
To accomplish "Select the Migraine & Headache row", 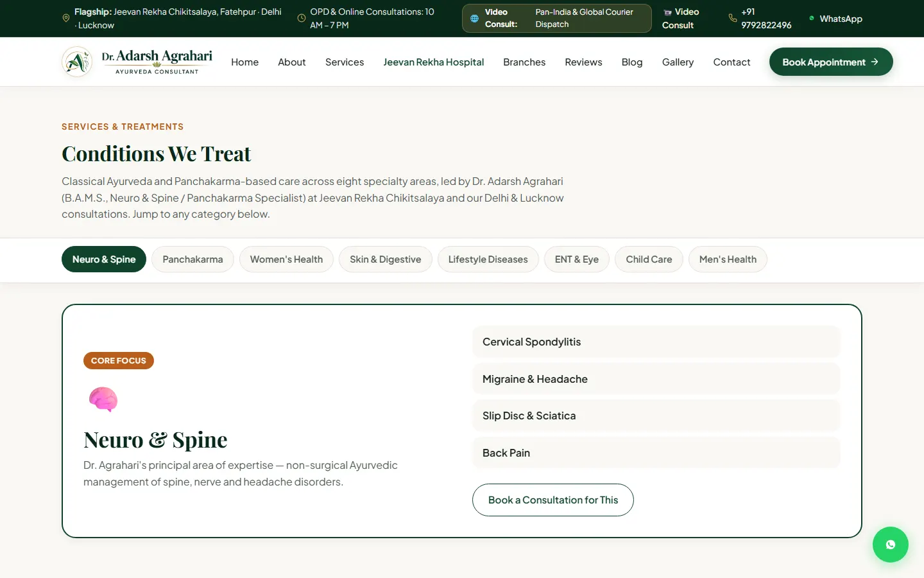I will click(656, 379).
